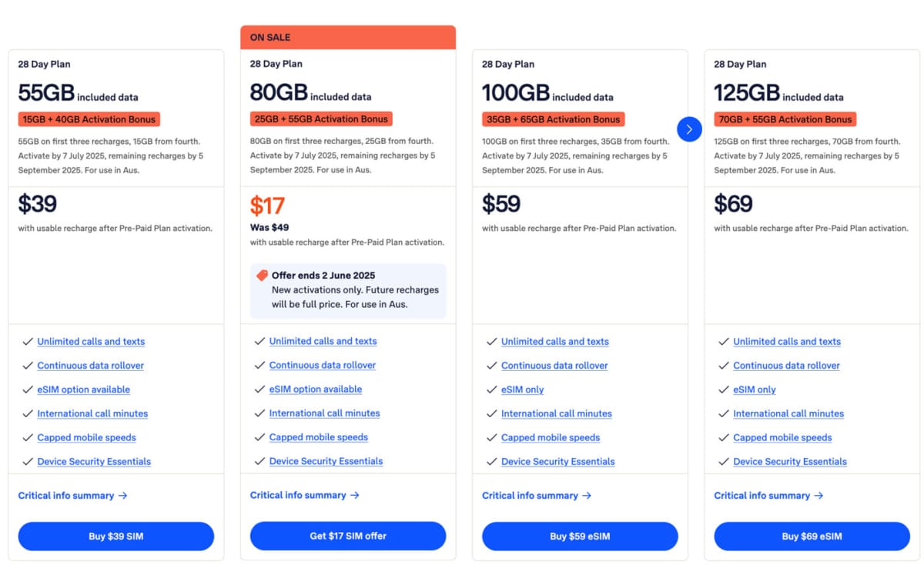Get the $17 SIM offer
The image size is (924, 565).
348,536
